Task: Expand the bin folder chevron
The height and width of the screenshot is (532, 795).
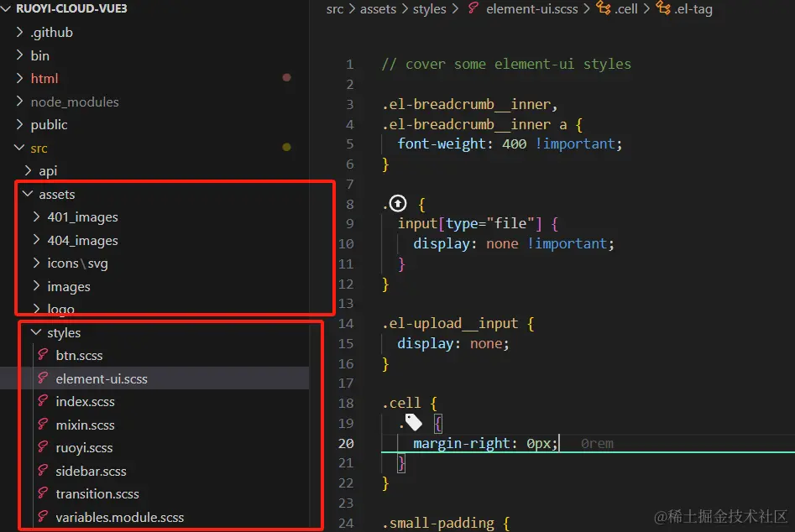Action: click(x=20, y=55)
